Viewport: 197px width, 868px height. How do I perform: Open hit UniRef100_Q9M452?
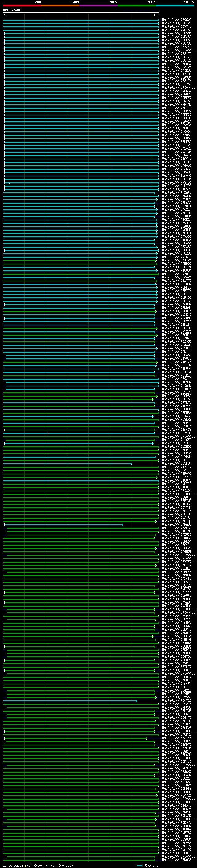[x=177, y=30]
